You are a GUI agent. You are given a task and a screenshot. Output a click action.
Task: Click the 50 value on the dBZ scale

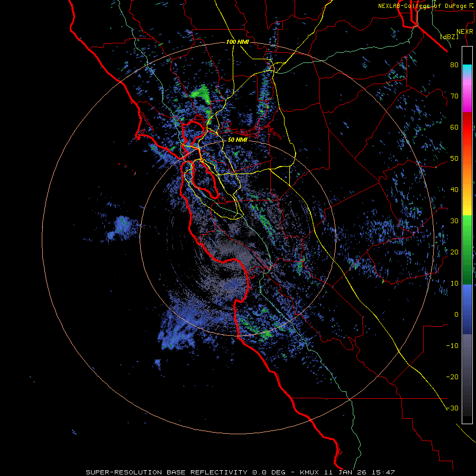[454, 159]
